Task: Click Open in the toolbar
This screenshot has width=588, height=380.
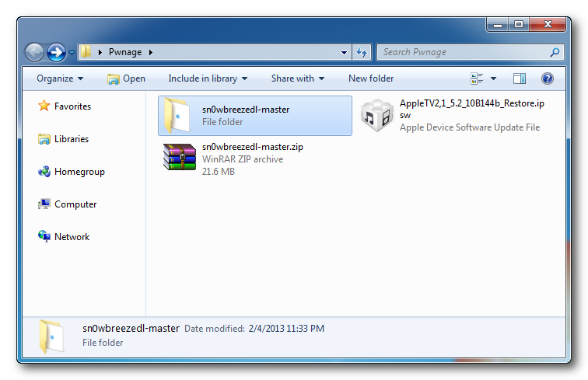Action: click(x=126, y=78)
